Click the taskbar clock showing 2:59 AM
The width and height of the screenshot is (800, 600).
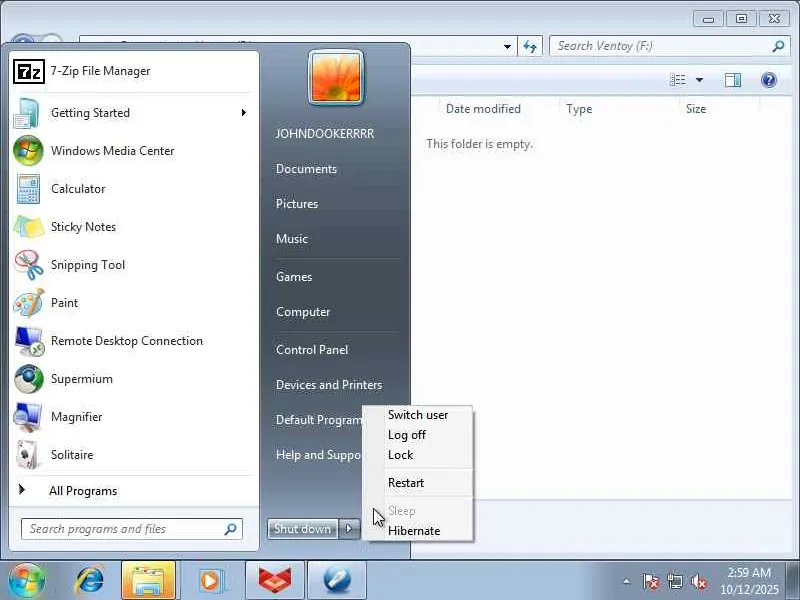[749, 581]
